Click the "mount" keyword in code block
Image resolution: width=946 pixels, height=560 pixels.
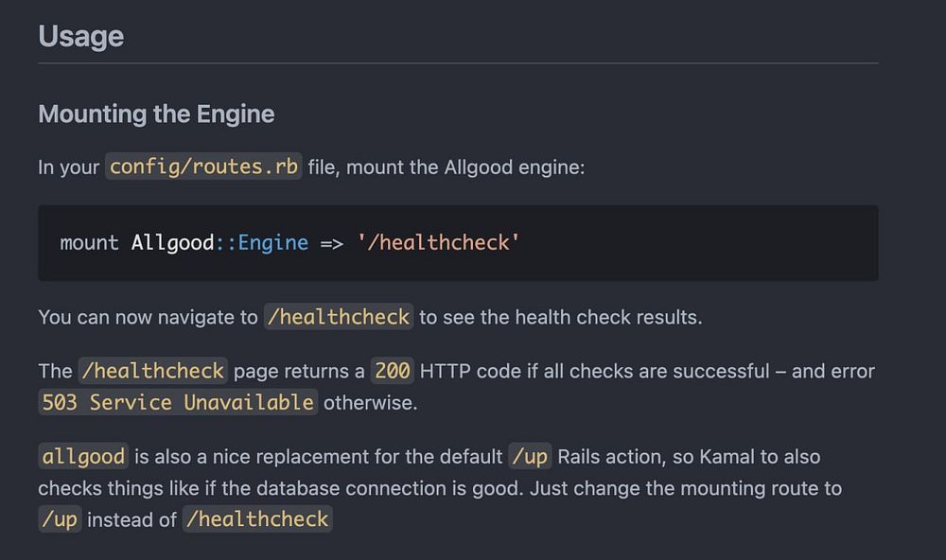click(89, 243)
